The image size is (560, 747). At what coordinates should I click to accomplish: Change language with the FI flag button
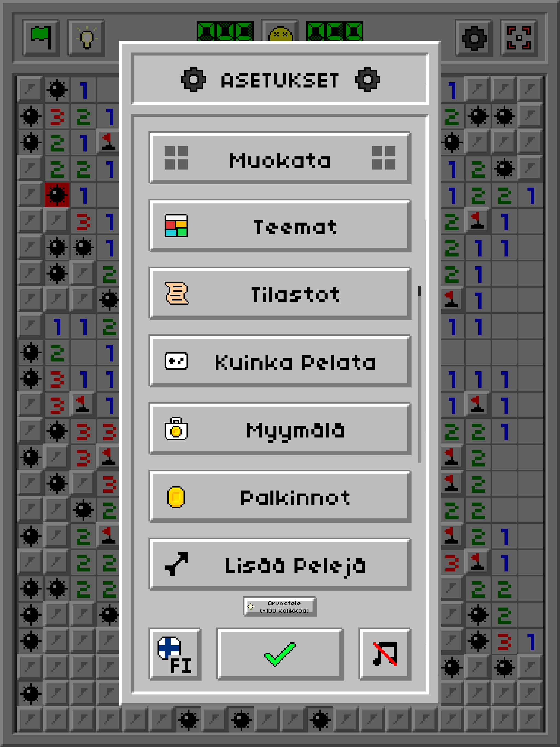(x=175, y=654)
